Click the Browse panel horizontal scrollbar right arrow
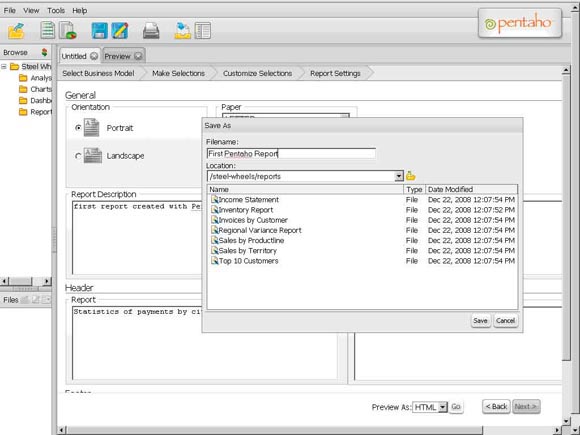The image size is (580, 435). tap(47, 281)
